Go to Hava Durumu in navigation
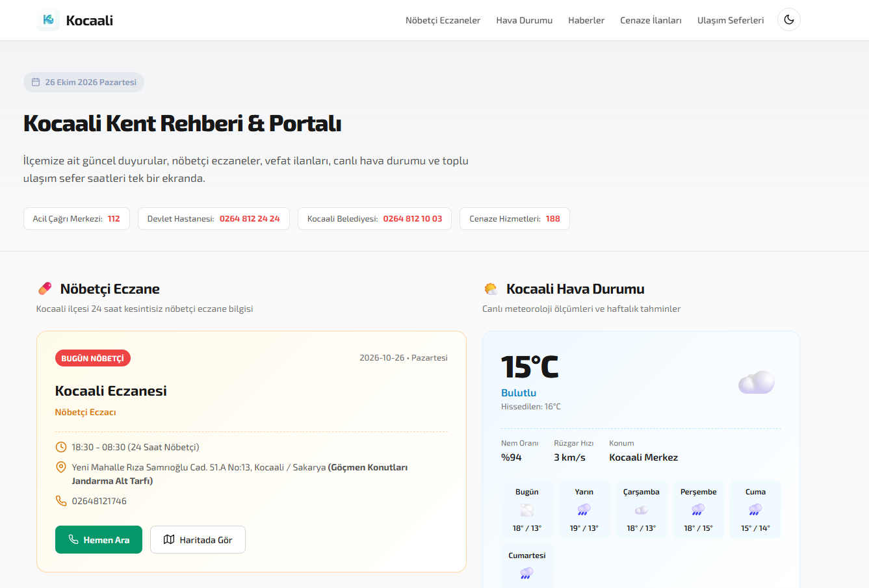The image size is (869, 588). [524, 20]
